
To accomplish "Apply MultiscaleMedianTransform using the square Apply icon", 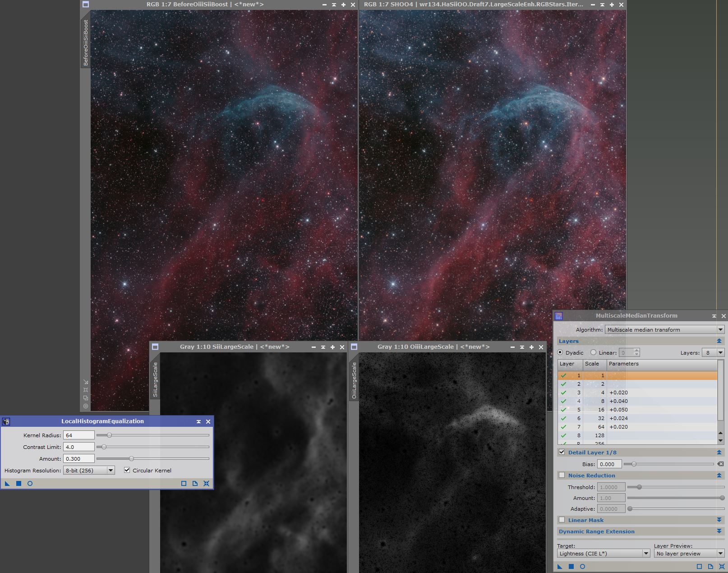I will pos(571,566).
